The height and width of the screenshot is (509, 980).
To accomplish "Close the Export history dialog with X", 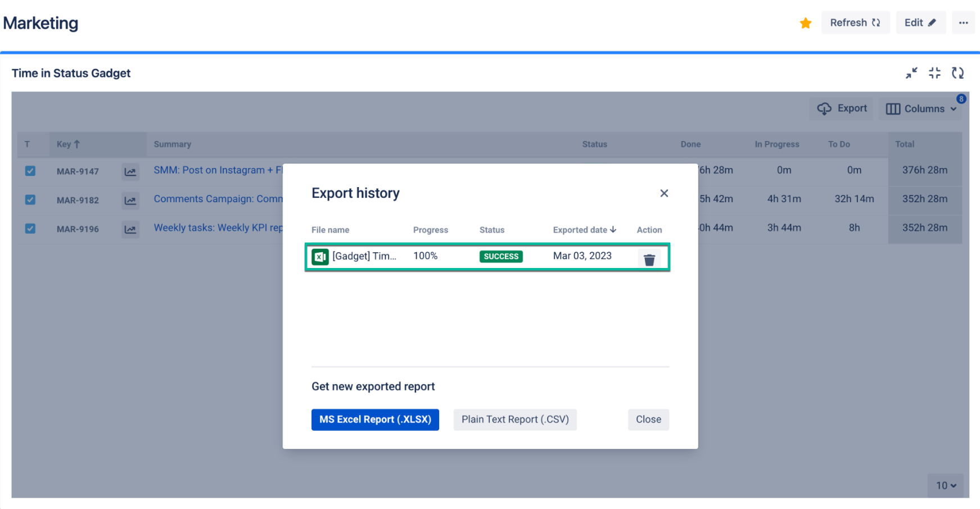I will [664, 193].
